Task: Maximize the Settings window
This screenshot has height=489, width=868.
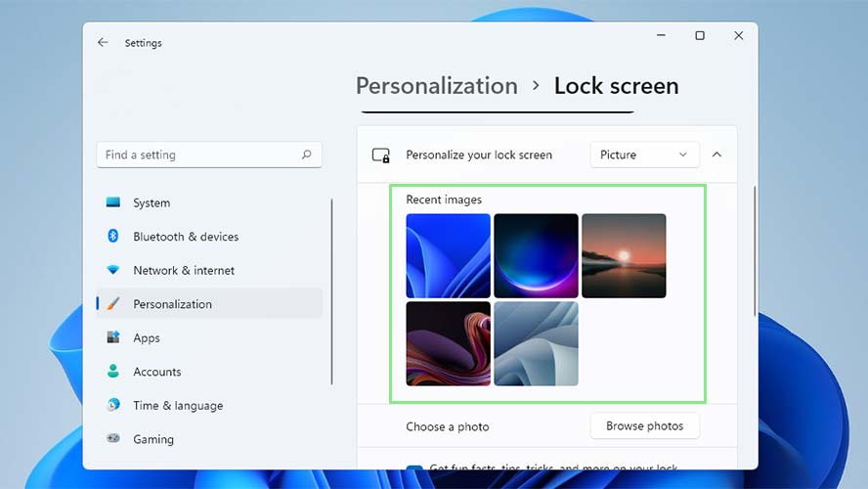Action: coord(700,35)
